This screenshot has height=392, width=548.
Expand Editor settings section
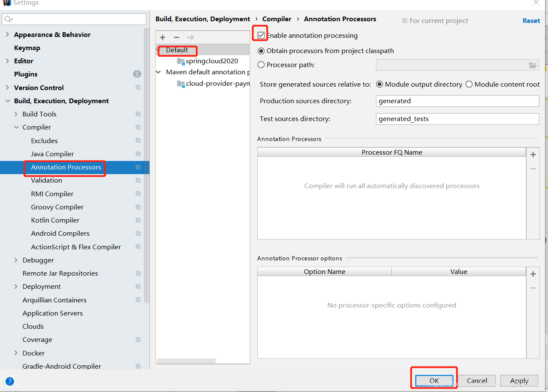pos(7,61)
